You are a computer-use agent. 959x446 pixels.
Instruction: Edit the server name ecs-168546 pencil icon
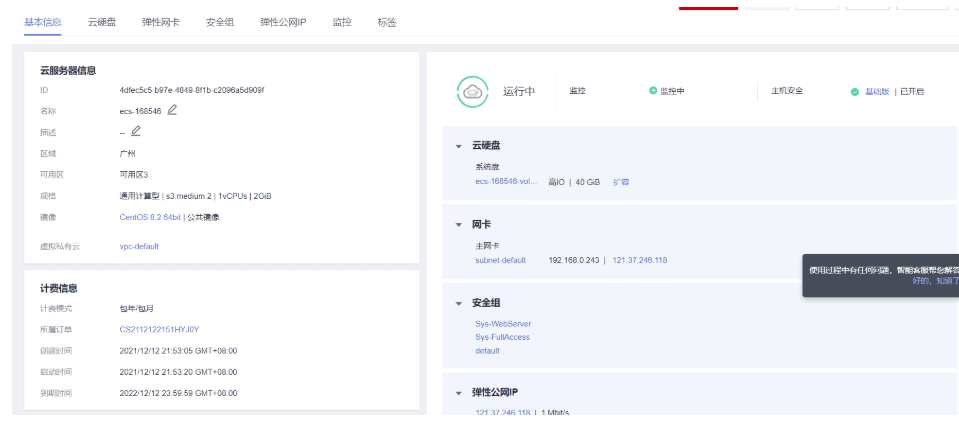click(x=172, y=110)
